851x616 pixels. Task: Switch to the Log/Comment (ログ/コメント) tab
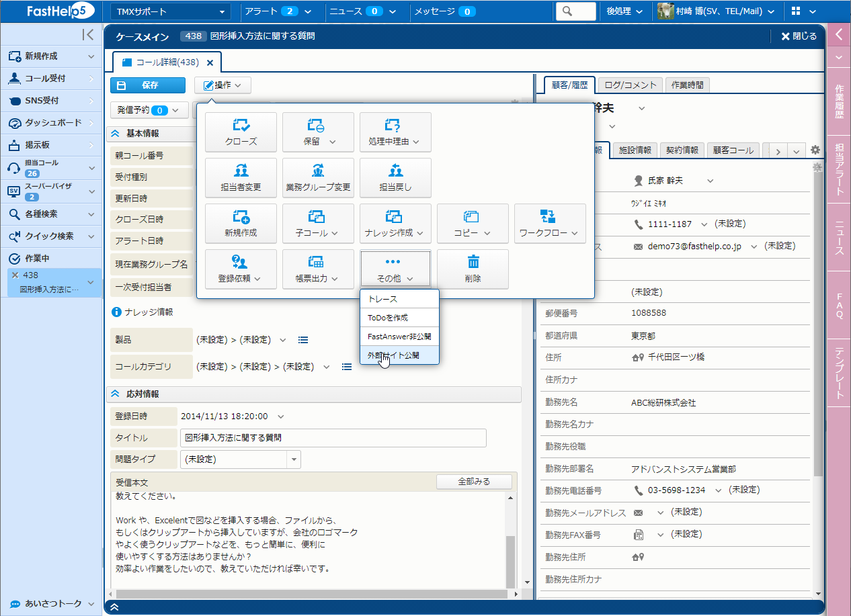pos(630,85)
